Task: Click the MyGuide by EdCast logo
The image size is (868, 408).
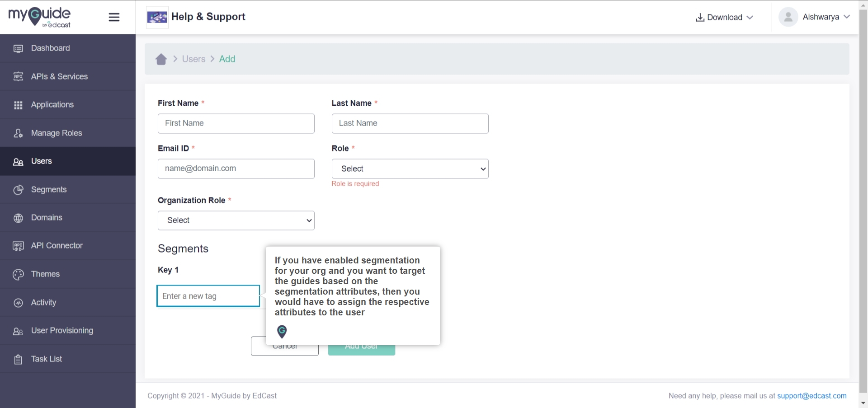Action: tap(40, 17)
